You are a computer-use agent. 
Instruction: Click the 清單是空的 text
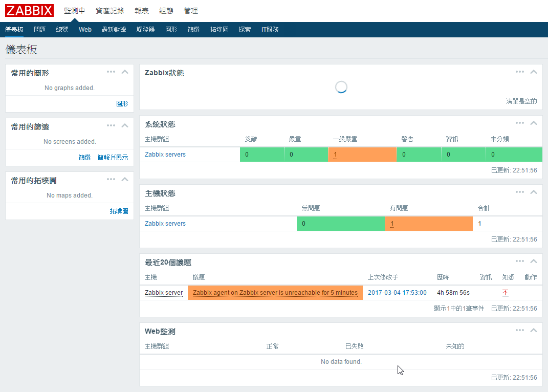521,101
